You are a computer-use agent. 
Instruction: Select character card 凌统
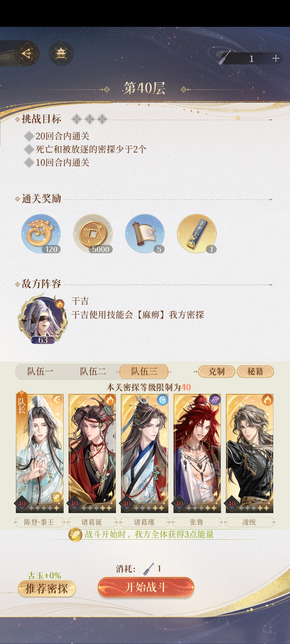(x=249, y=453)
